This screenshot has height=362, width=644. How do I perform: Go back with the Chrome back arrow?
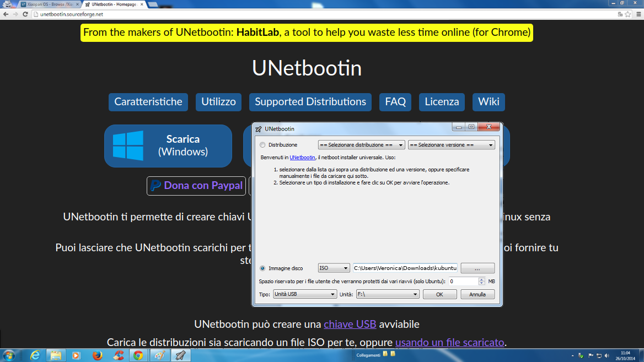tap(6, 14)
